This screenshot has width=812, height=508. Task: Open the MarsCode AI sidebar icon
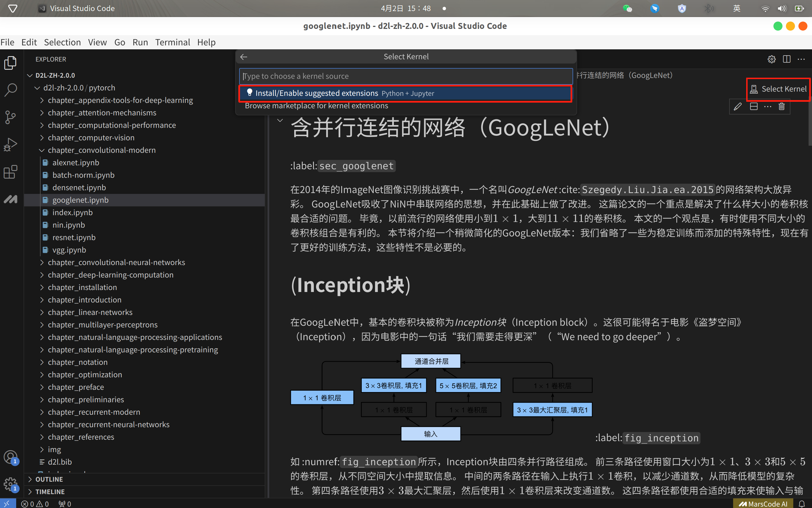(x=10, y=199)
